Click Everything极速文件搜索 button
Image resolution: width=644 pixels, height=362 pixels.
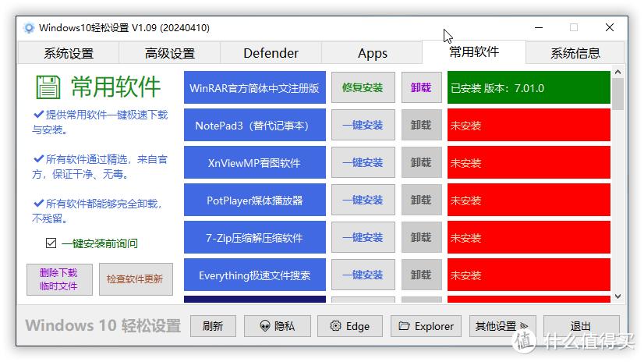pyautogui.click(x=255, y=275)
